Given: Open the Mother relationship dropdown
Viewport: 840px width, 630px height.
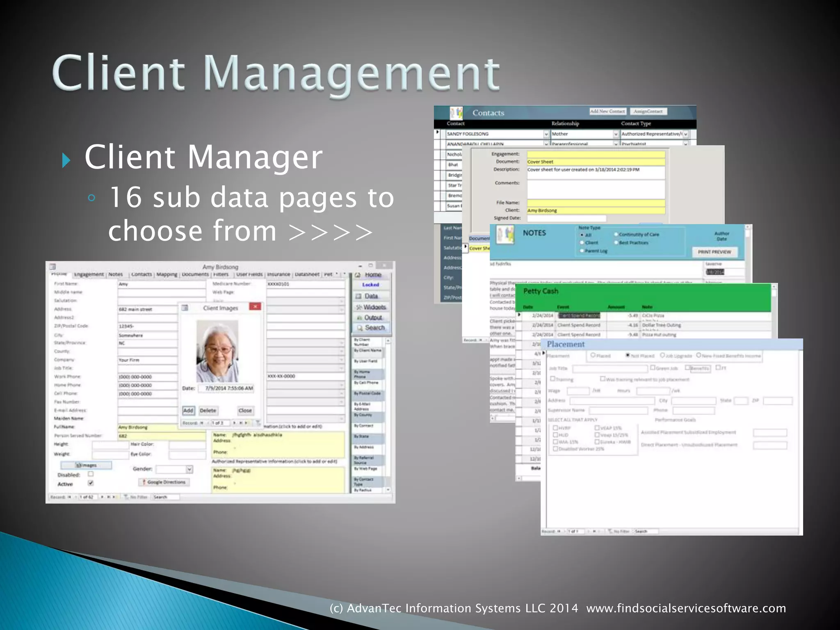Looking at the screenshot, I should tap(616, 134).
